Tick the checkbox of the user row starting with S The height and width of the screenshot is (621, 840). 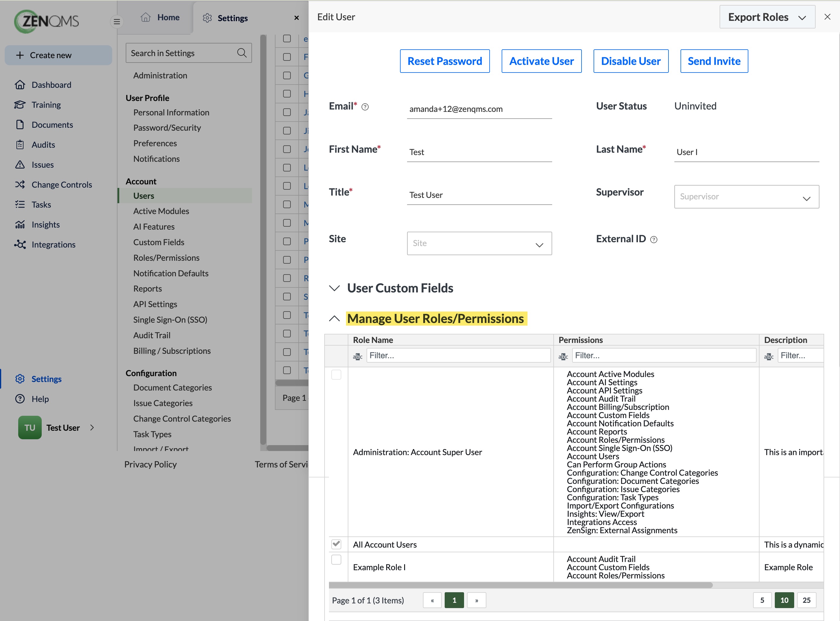point(287,297)
